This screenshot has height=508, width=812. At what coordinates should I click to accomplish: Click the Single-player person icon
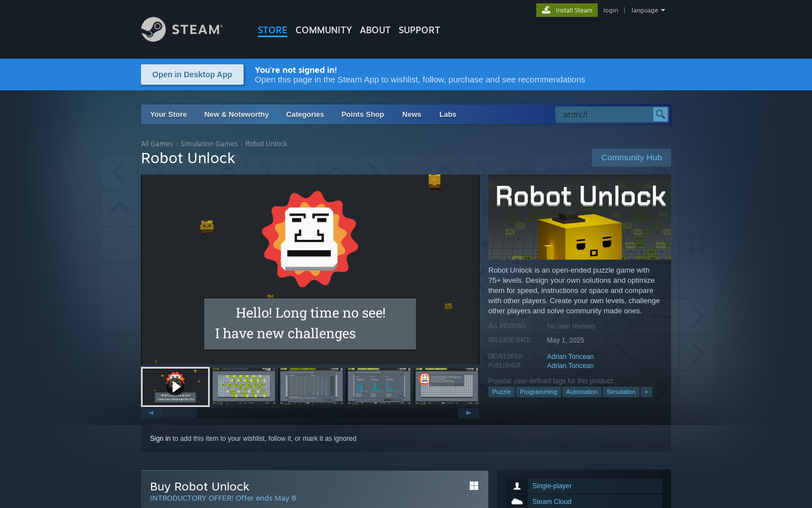517,486
